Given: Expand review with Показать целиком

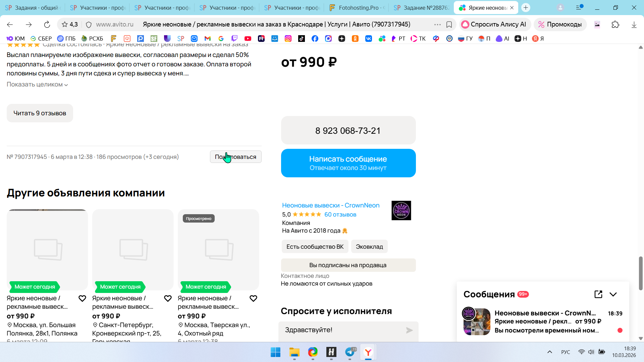Looking at the screenshot, I should click(x=37, y=84).
